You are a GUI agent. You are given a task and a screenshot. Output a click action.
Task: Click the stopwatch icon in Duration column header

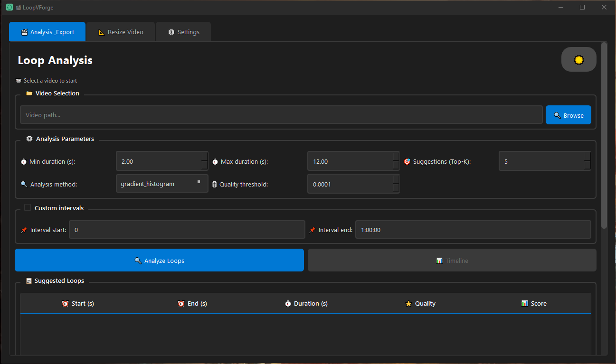(x=288, y=304)
